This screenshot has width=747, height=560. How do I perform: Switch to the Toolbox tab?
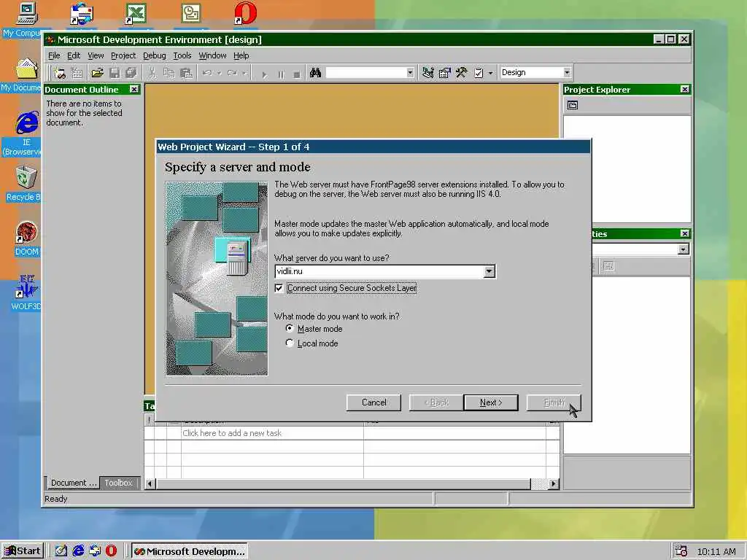point(119,483)
